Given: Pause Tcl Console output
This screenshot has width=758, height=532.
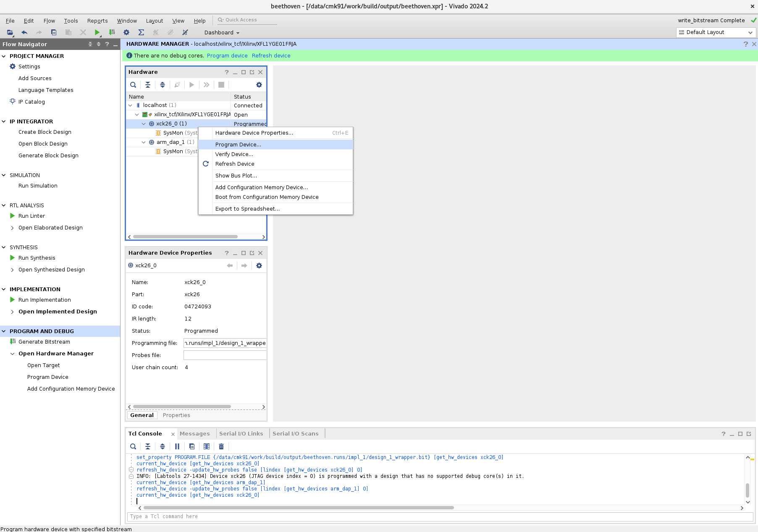Looking at the screenshot, I should pyautogui.click(x=177, y=446).
